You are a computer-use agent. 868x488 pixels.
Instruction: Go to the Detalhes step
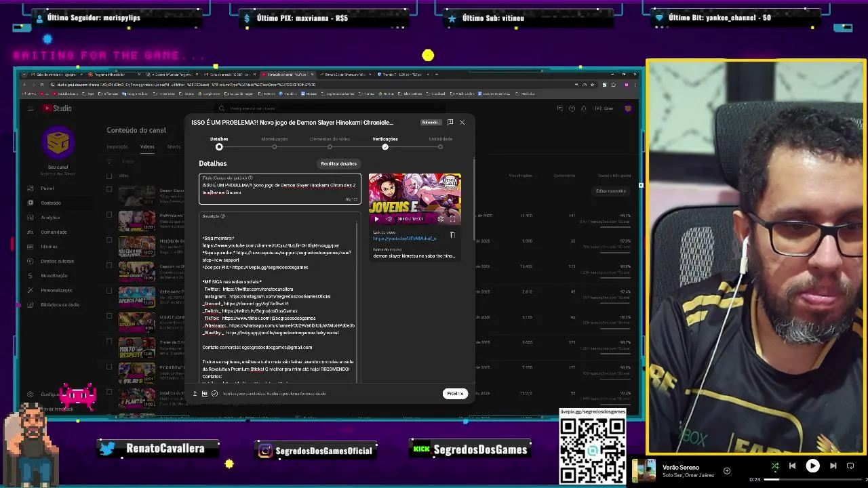coord(219,143)
